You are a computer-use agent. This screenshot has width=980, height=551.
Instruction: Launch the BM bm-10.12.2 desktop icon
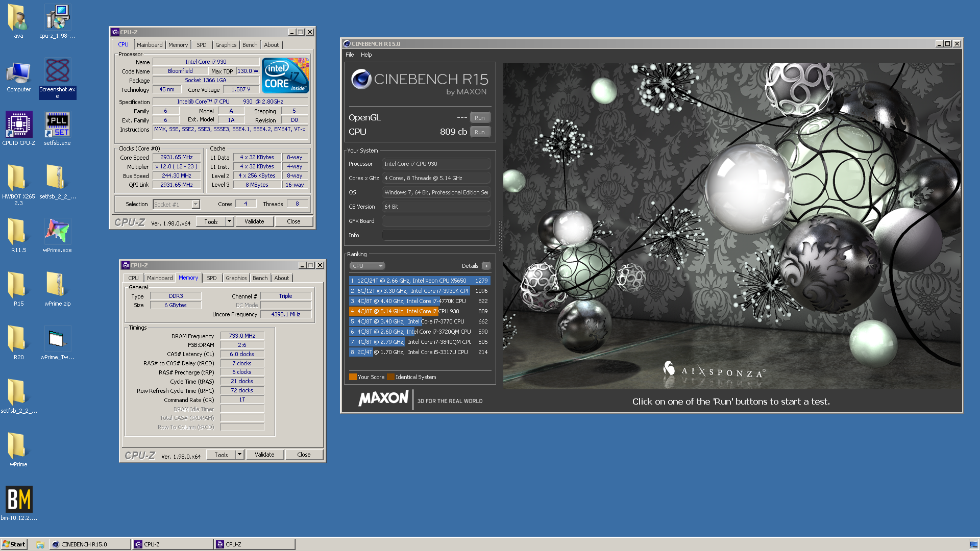point(18,503)
